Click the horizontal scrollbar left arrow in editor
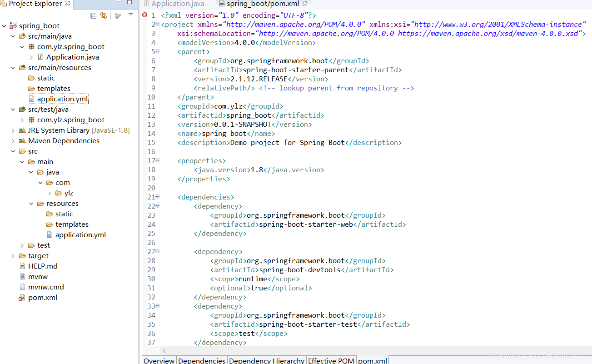This screenshot has width=592, height=364. [164, 350]
